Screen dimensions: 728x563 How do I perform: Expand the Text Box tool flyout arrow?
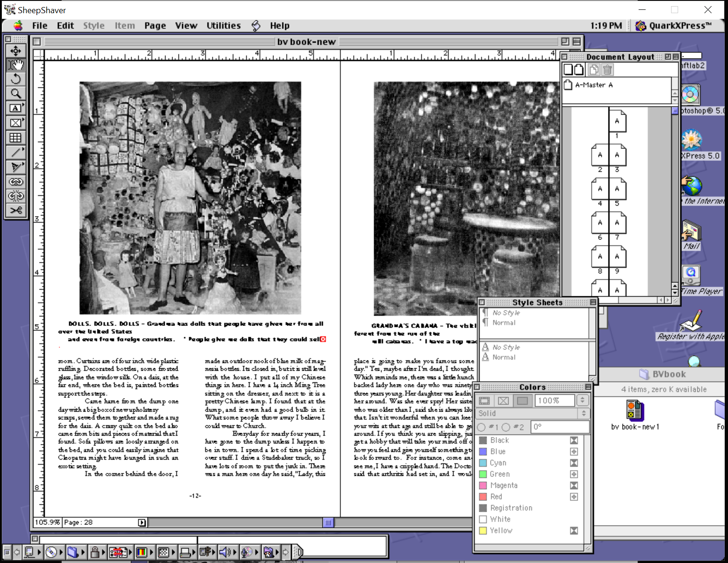coord(23,104)
